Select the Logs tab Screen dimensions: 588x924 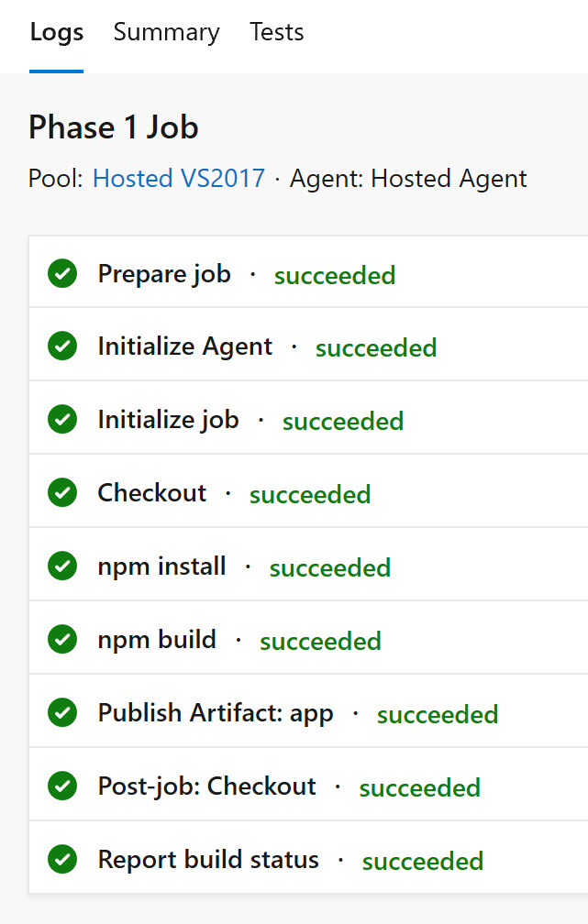click(57, 32)
